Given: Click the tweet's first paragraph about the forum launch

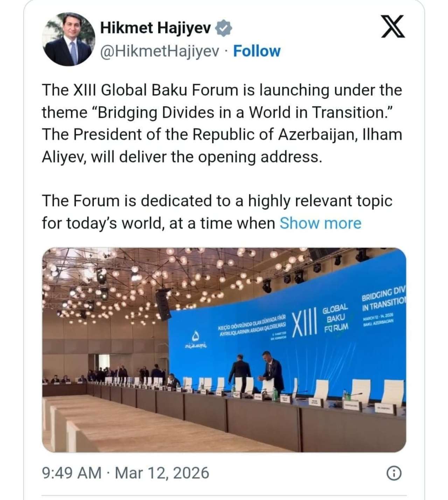Looking at the screenshot, I should point(222,124).
